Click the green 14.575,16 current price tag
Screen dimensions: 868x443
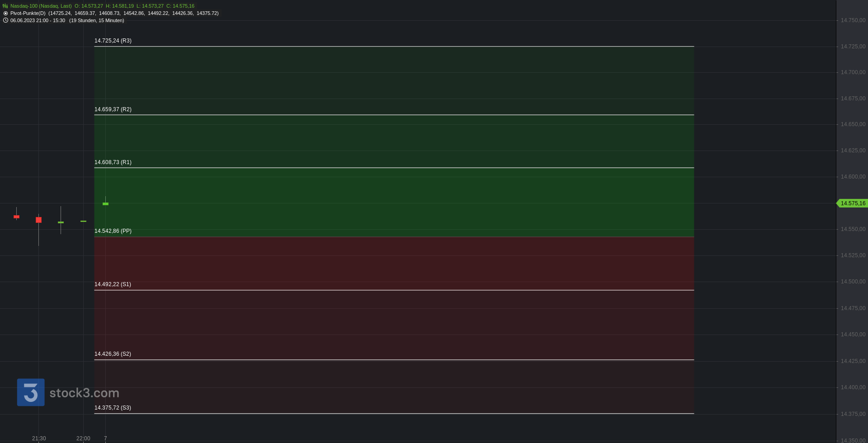point(852,203)
